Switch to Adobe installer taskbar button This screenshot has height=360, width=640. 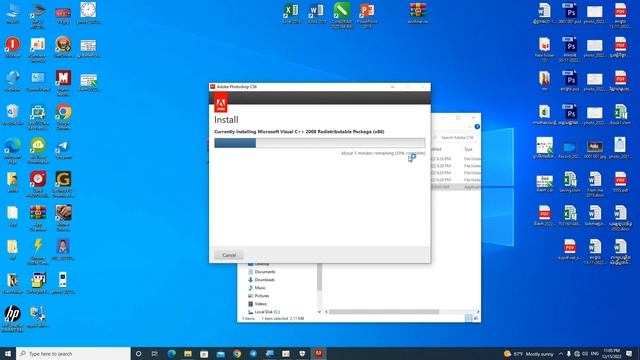(318, 353)
